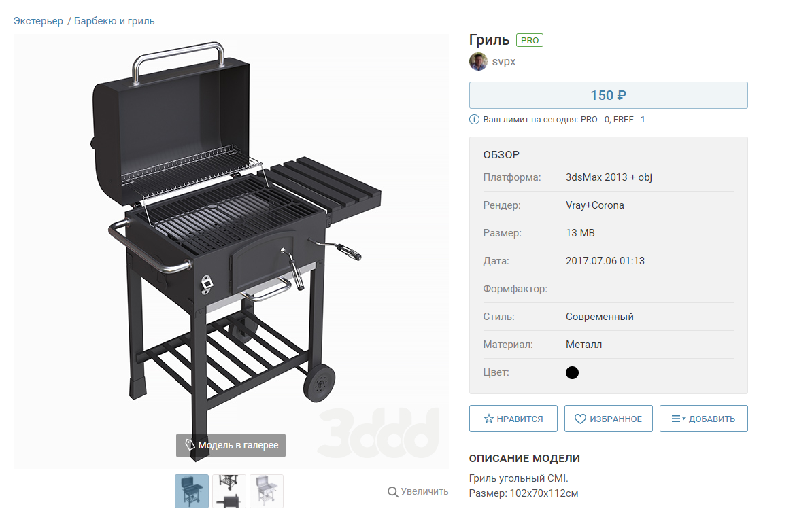Open the Экстерьер breadcrumb link

click(38, 21)
